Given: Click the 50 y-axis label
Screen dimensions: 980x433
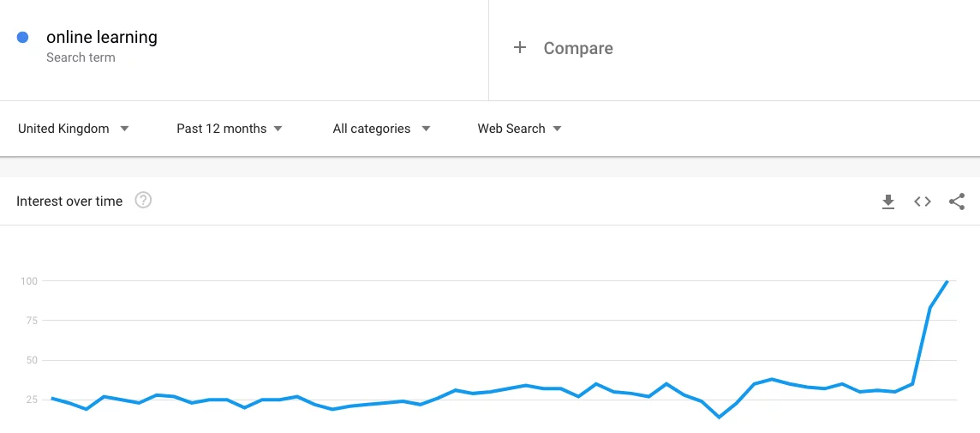Looking at the screenshot, I should click(x=32, y=360).
